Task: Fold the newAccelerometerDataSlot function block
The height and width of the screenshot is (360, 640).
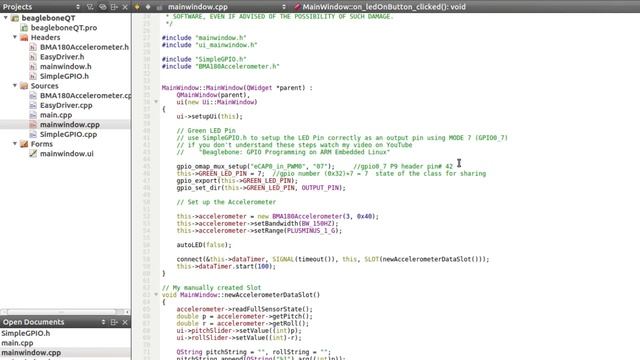Action: [x=156, y=294]
